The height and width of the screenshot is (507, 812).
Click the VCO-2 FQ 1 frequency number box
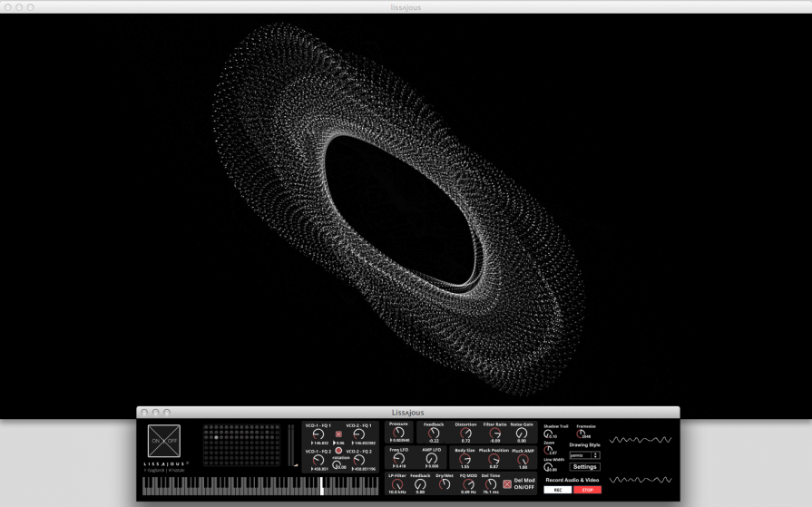click(x=364, y=444)
